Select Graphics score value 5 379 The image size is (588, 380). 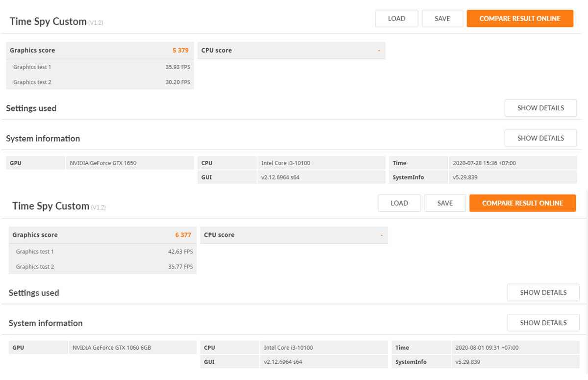(180, 51)
